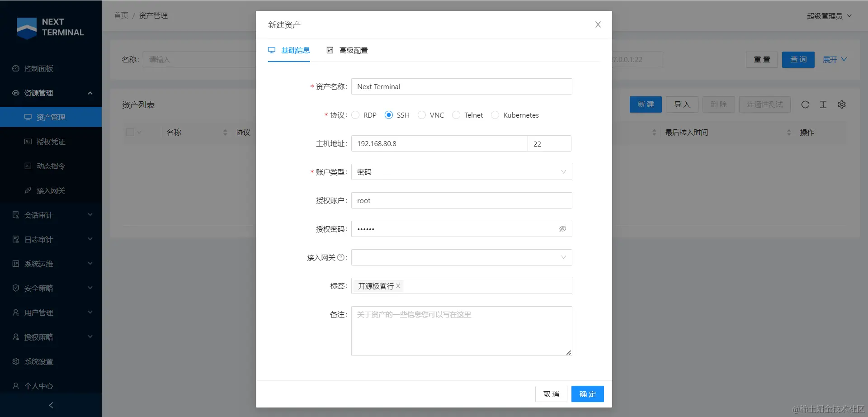Choose the Kubernetes protocol option
The height and width of the screenshot is (417, 868).
coord(495,115)
